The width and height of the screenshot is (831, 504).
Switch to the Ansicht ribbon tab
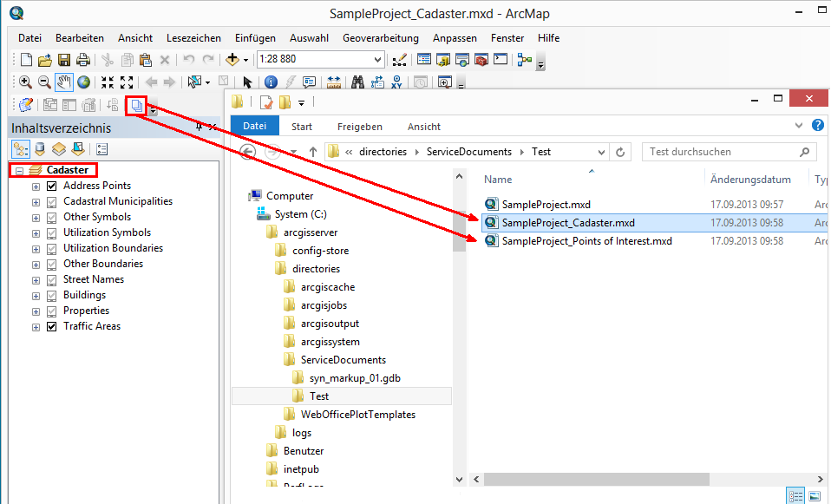(x=424, y=126)
